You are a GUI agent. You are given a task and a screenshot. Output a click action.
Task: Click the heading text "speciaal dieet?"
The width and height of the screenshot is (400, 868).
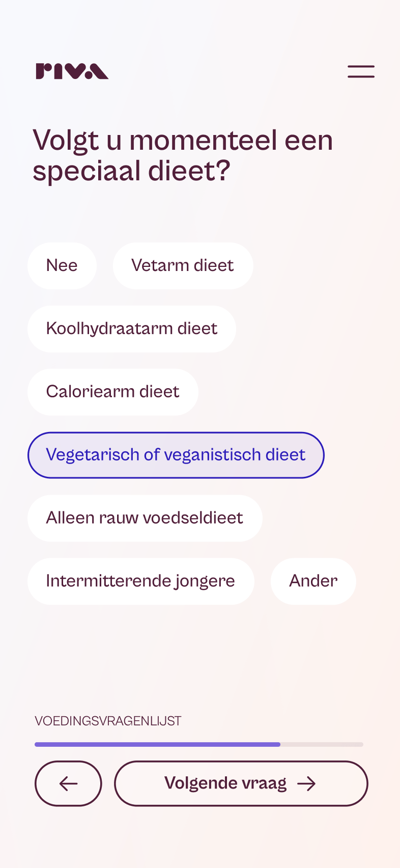(x=131, y=171)
